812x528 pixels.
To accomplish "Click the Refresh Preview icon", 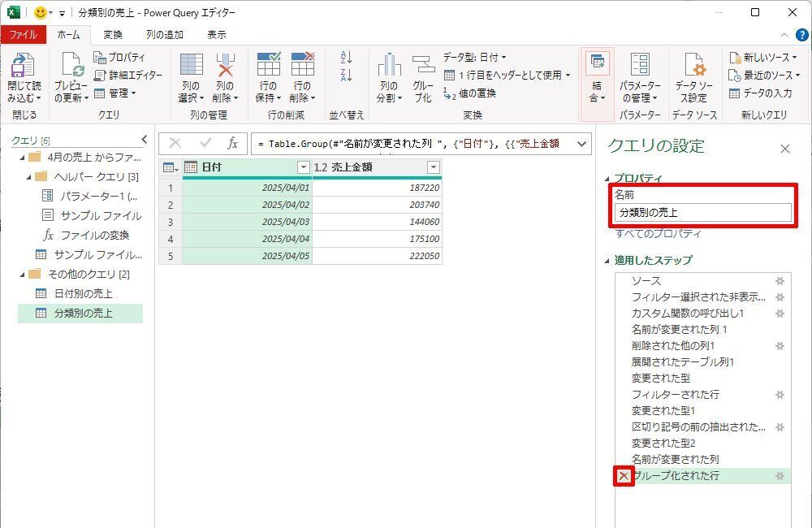I will [x=71, y=67].
